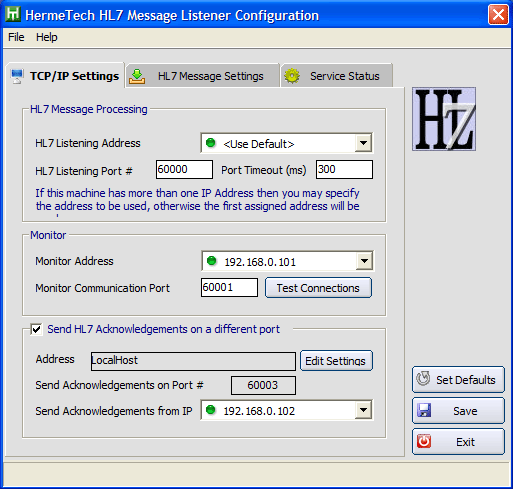Expand the HL7 Listening Address dropdown arrow
This screenshot has width=513, height=489.
coord(363,143)
